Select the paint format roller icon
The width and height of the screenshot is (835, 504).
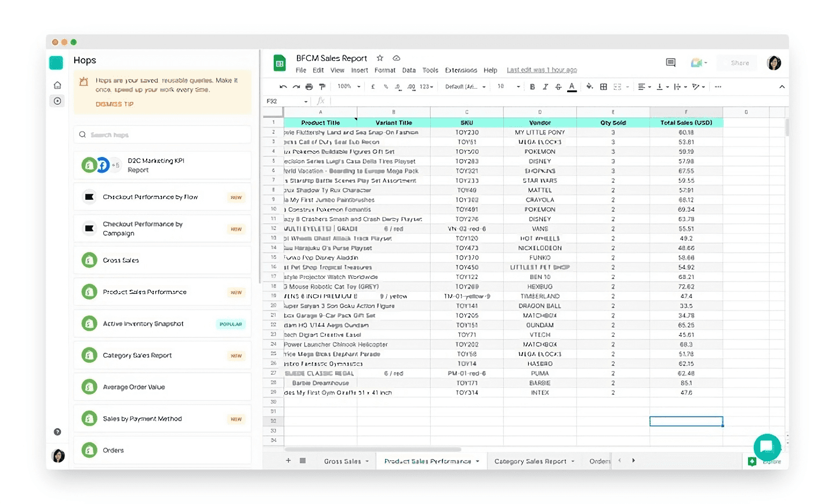coord(322,87)
